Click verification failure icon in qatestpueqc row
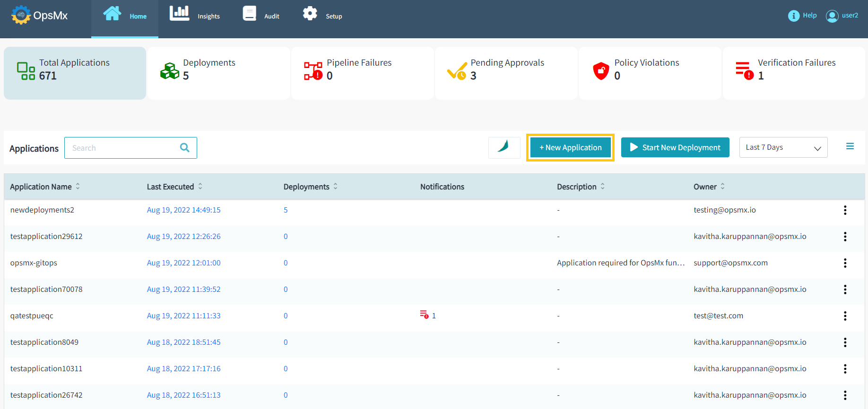The width and height of the screenshot is (868, 409). tap(424, 315)
